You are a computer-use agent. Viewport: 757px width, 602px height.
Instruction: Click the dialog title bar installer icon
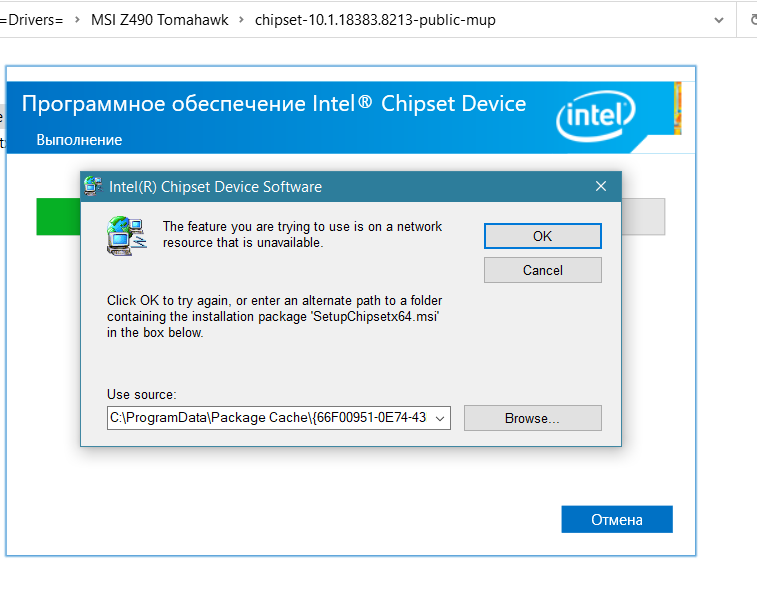point(93,186)
